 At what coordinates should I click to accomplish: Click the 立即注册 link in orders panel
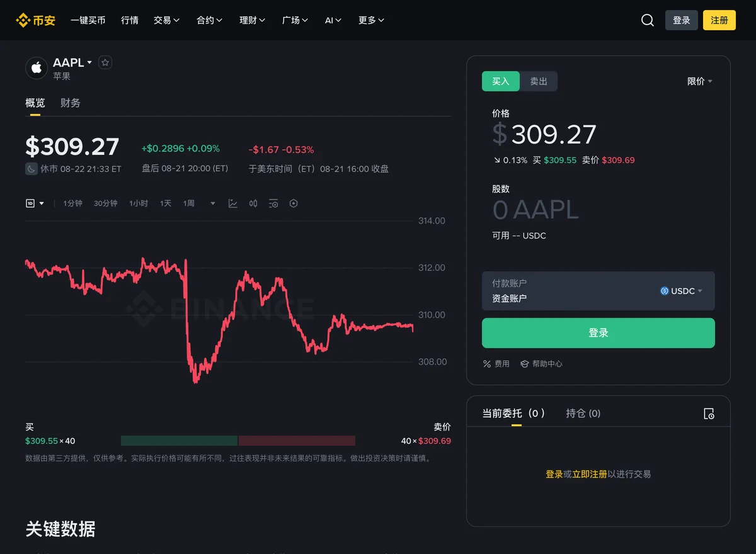(x=590, y=474)
